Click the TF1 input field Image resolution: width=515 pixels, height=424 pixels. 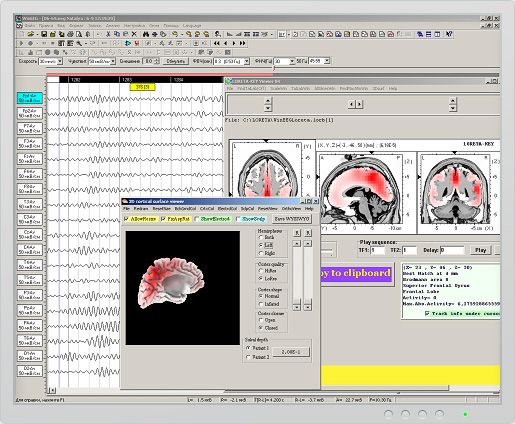(x=377, y=250)
